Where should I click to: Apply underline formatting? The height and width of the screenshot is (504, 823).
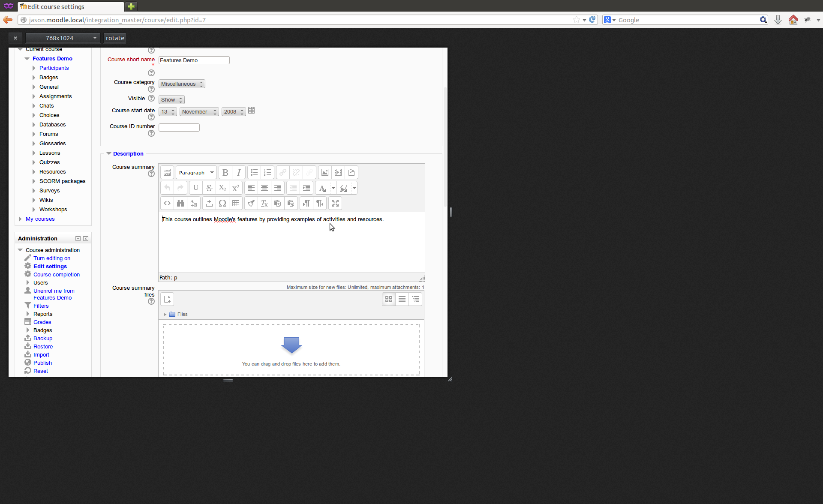196,188
